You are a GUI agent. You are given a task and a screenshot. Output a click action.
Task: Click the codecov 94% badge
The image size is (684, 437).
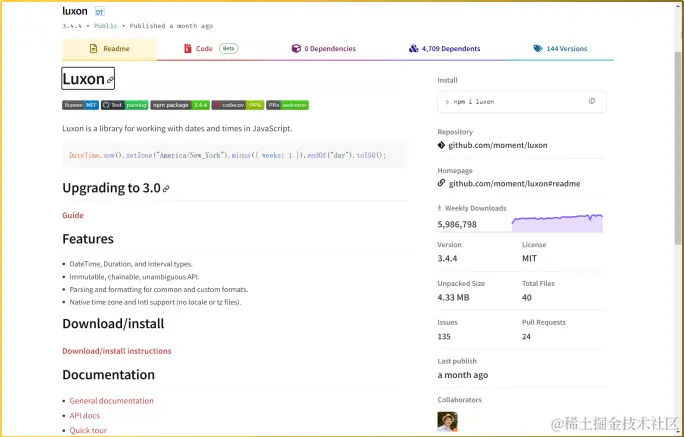[238, 105]
